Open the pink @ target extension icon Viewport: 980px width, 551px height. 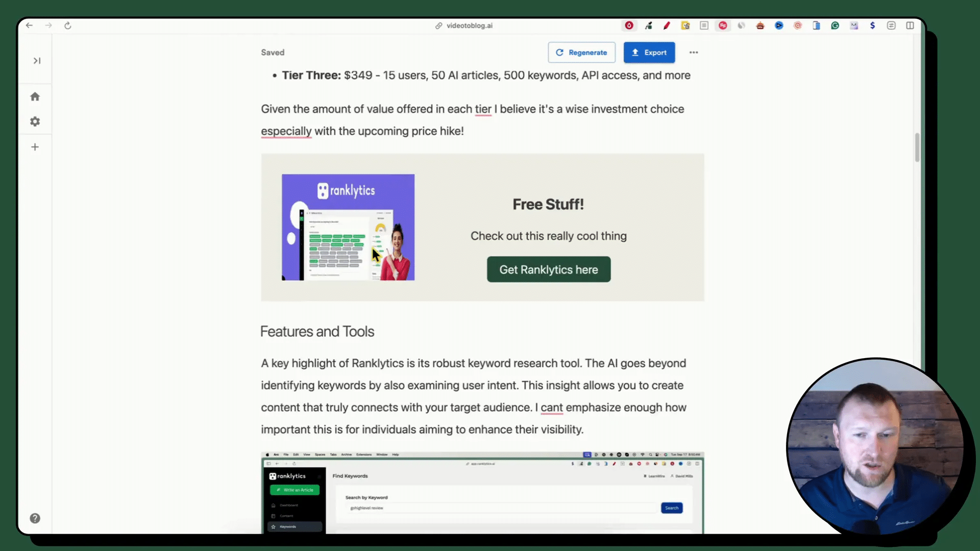[x=798, y=26]
